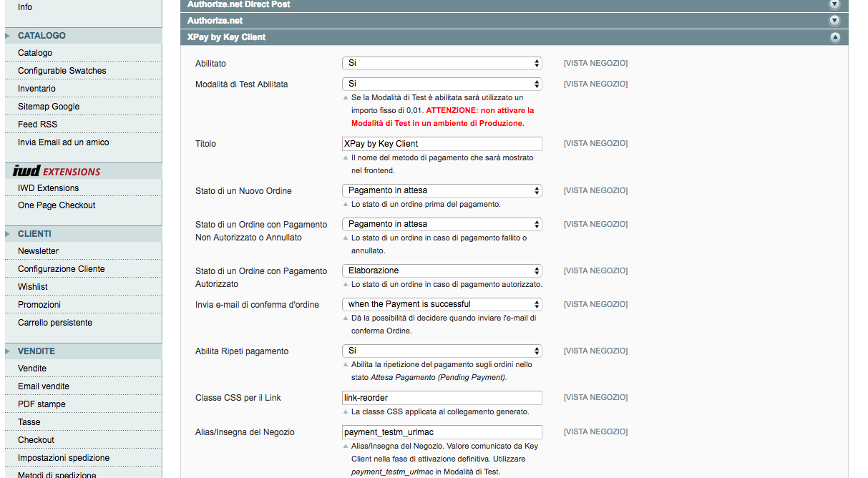Open the Pagamento Autorizzato status dropdown
This screenshot has height=478, width=868.
(x=442, y=271)
